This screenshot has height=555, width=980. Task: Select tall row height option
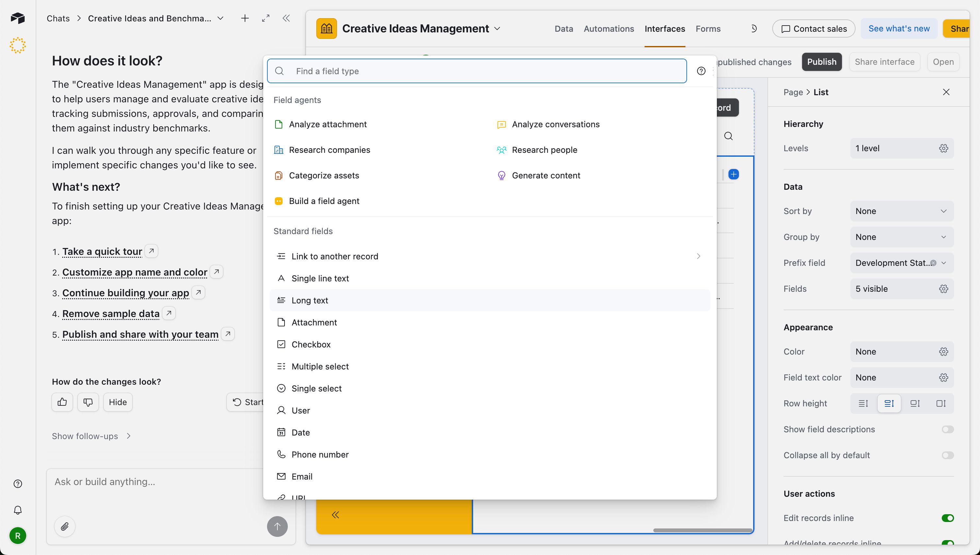915,403
